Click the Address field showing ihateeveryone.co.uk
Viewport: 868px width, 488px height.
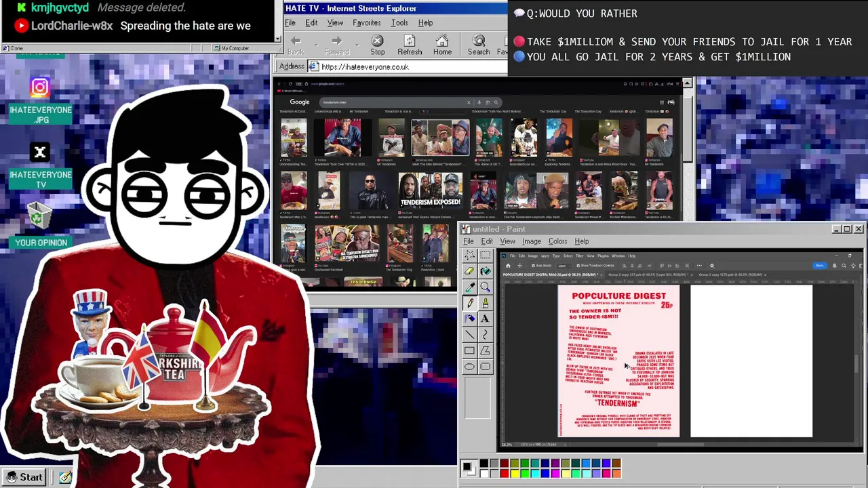[408, 66]
